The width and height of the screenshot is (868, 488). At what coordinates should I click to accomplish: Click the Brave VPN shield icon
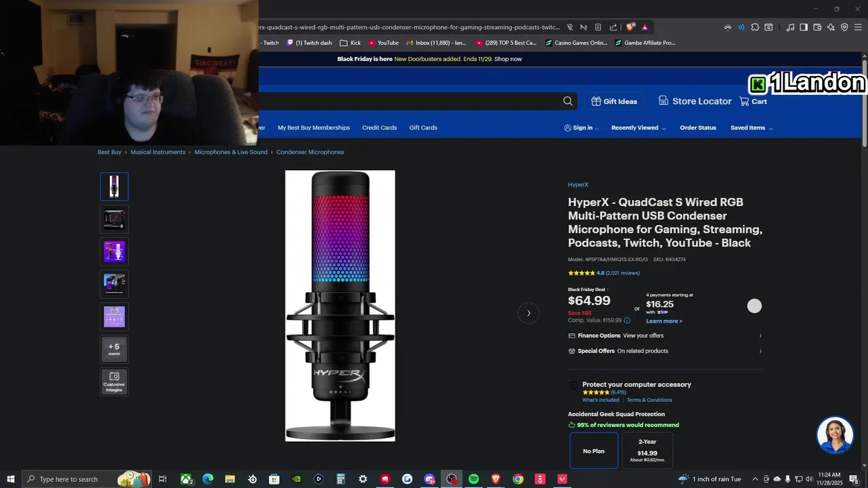(844, 27)
